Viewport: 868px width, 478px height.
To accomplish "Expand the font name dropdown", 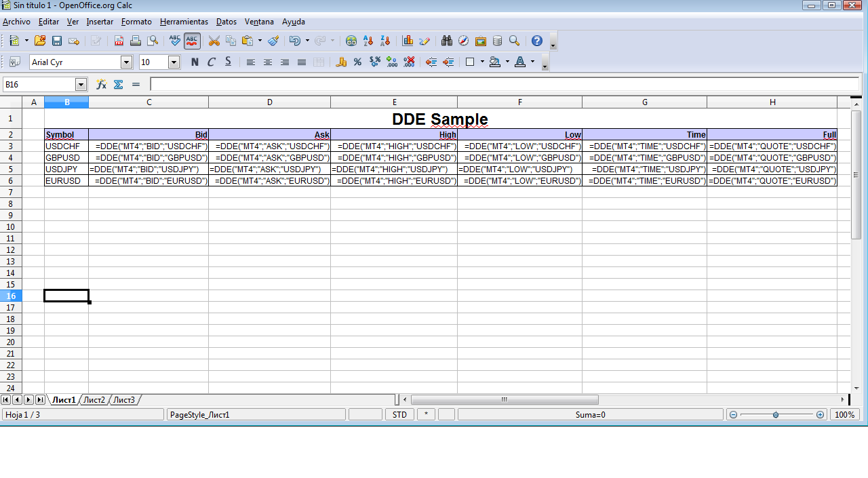I will coord(126,62).
